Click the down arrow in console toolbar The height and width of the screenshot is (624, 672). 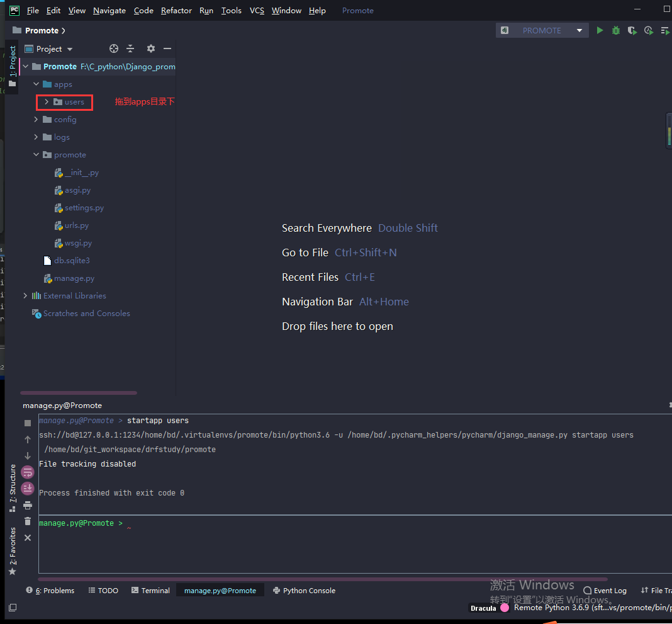[x=28, y=455]
